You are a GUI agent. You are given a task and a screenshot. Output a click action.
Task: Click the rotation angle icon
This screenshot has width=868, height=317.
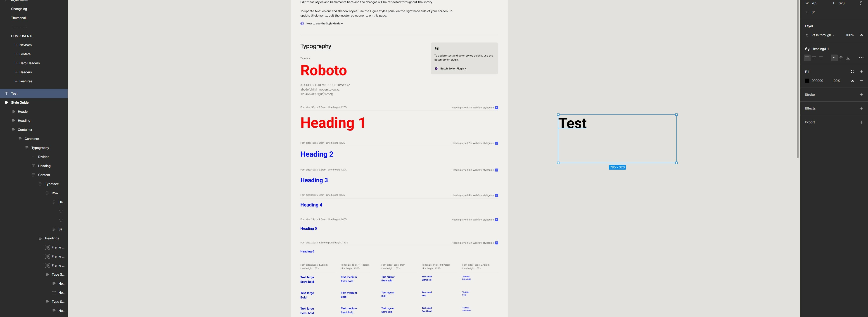[807, 12]
